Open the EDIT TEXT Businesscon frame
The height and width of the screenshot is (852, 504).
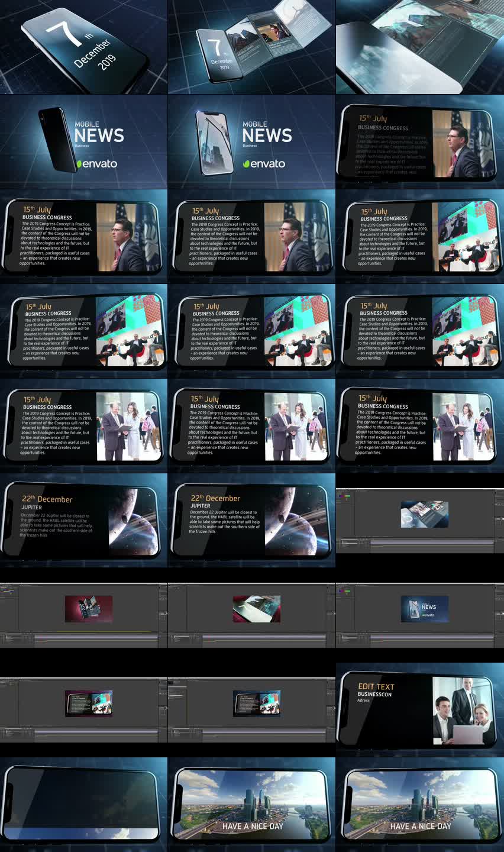(420, 710)
